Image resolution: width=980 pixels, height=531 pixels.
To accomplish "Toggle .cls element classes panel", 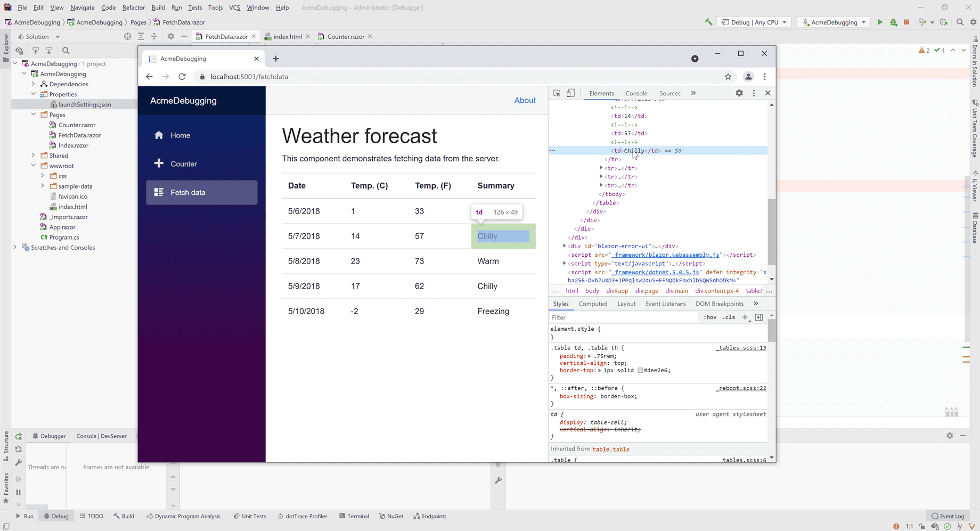I will click(x=729, y=317).
